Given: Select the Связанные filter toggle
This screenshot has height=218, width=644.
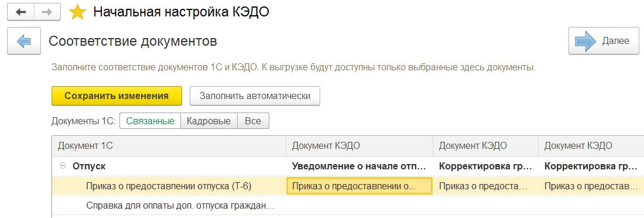Looking at the screenshot, I should point(150,121).
